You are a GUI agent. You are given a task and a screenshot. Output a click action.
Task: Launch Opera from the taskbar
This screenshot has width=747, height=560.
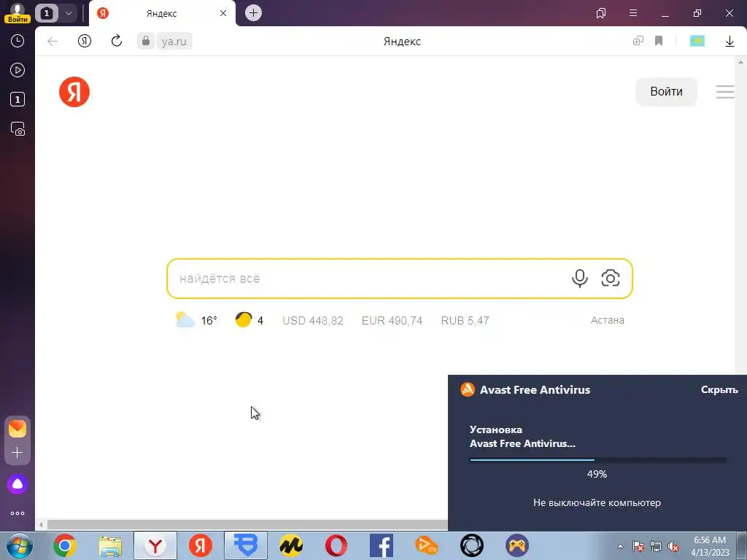click(x=336, y=545)
